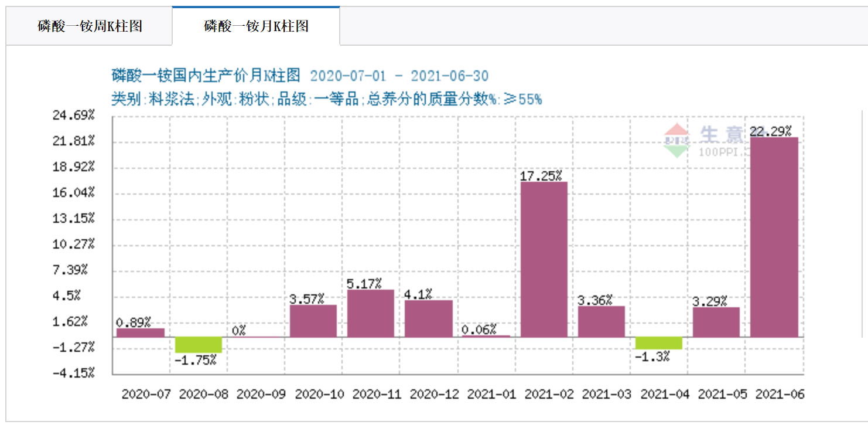Click the 2021-02 x-axis label

(549, 394)
